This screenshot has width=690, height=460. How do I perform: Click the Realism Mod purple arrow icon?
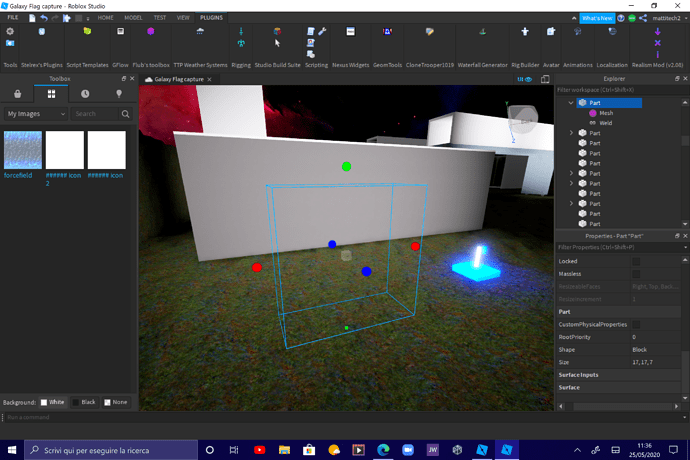tap(657, 31)
